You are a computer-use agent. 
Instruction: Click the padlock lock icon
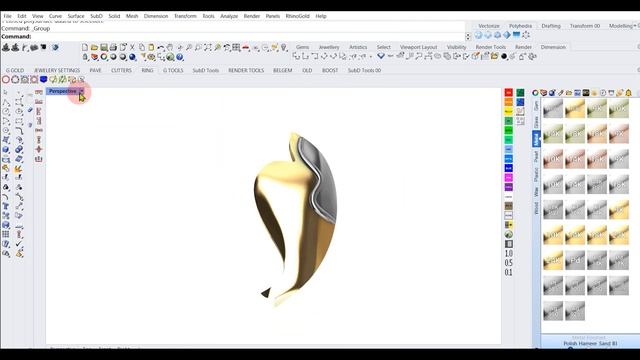coord(85,57)
